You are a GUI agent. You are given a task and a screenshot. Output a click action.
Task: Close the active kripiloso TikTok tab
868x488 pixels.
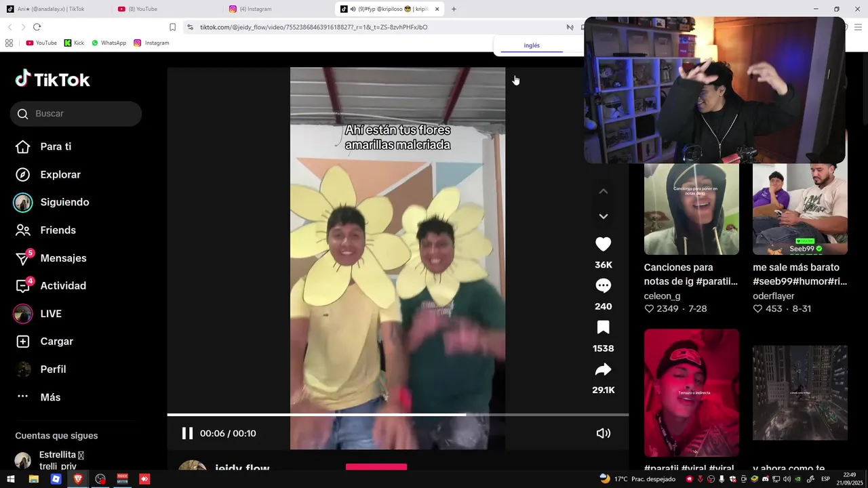(437, 9)
